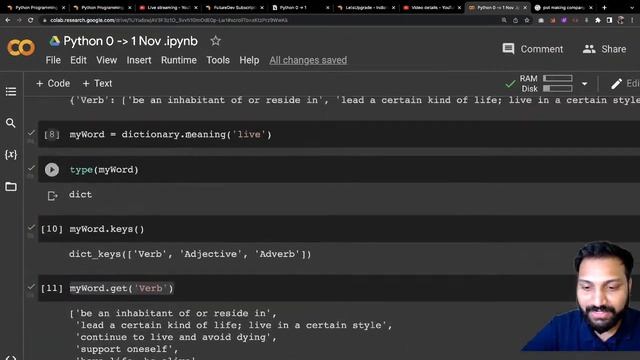Screen dimensions: 640x360
Task: Click the RAM usage bar
Action: [x=558, y=78]
